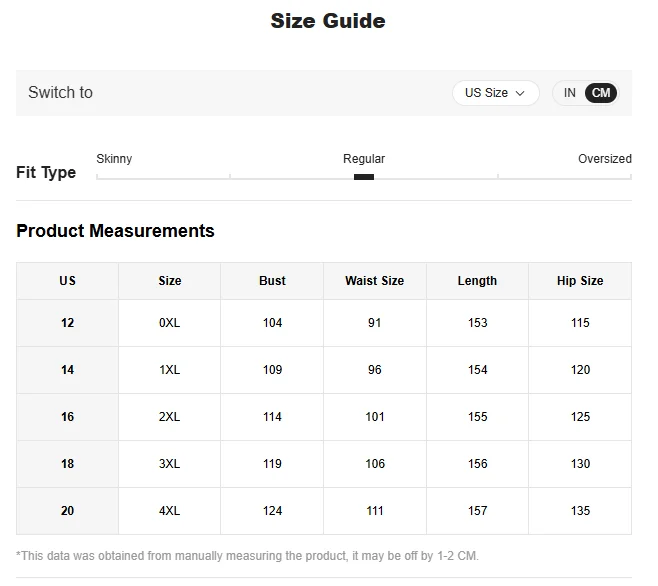
Task: Select the Oversized fit label
Action: tap(605, 159)
